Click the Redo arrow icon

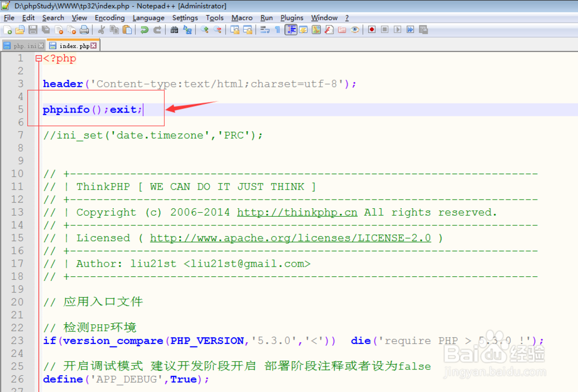157,30
